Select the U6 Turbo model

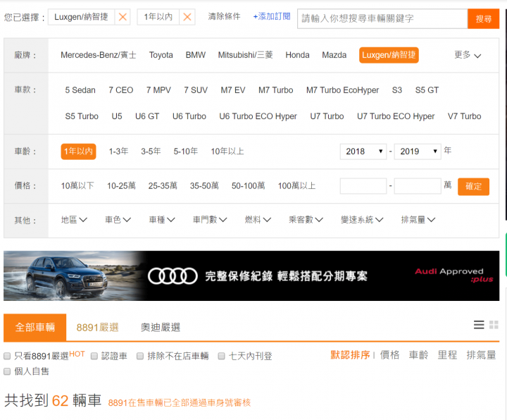pyautogui.click(x=189, y=116)
